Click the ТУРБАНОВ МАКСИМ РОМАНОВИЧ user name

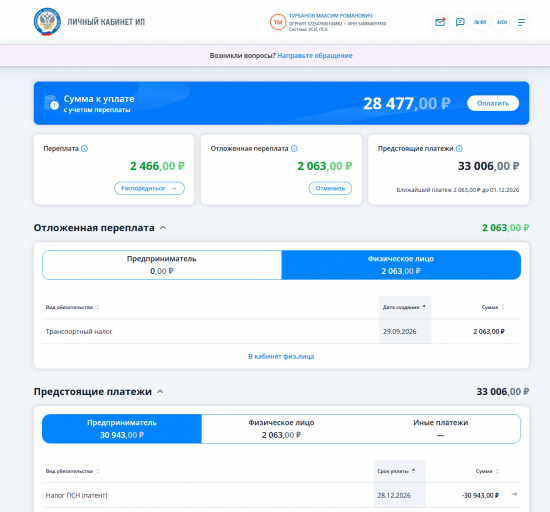click(330, 16)
